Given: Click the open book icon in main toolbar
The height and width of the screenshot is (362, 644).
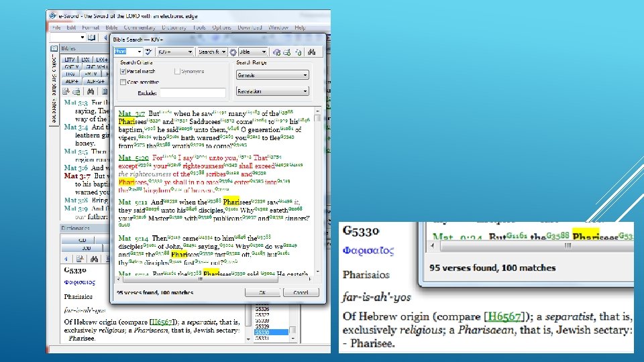Looking at the screenshot, I should [x=92, y=38].
